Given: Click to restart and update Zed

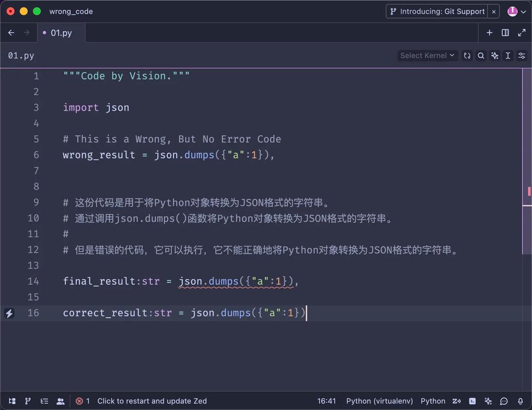Looking at the screenshot, I should pyautogui.click(x=152, y=401).
